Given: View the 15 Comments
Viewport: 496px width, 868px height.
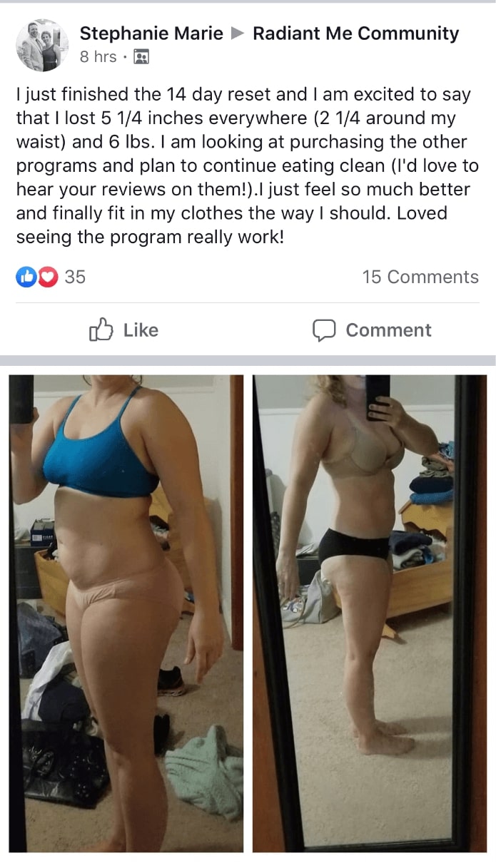Looking at the screenshot, I should pos(420,277).
